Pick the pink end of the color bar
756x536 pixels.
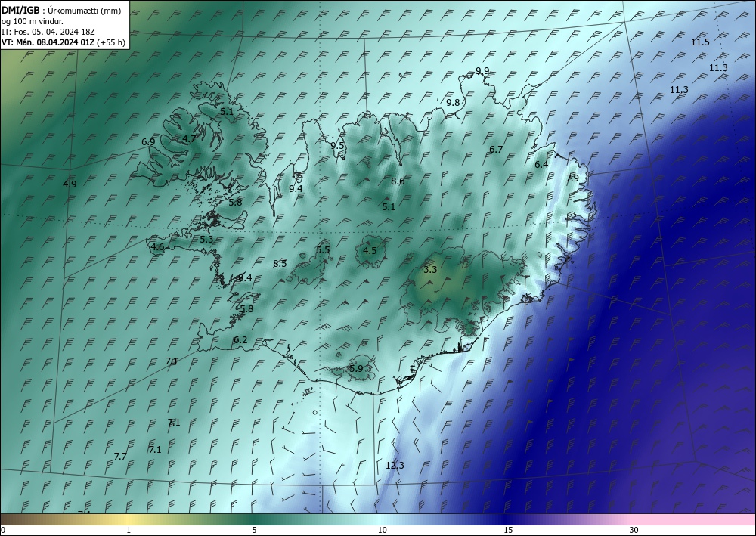(694, 519)
